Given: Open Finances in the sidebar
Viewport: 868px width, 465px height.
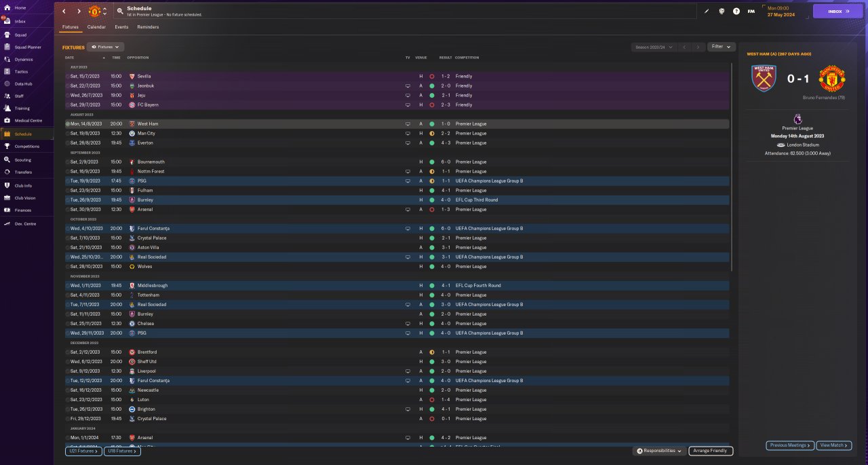Looking at the screenshot, I should [27, 210].
